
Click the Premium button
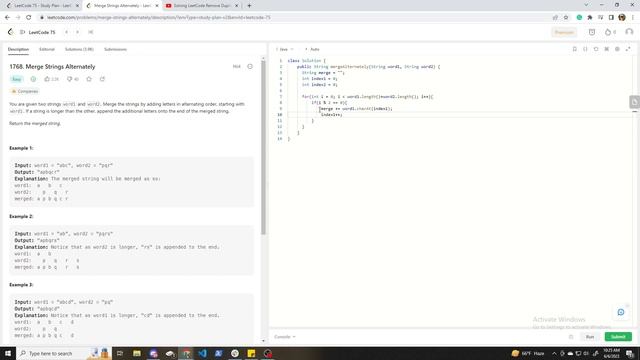[564, 32]
